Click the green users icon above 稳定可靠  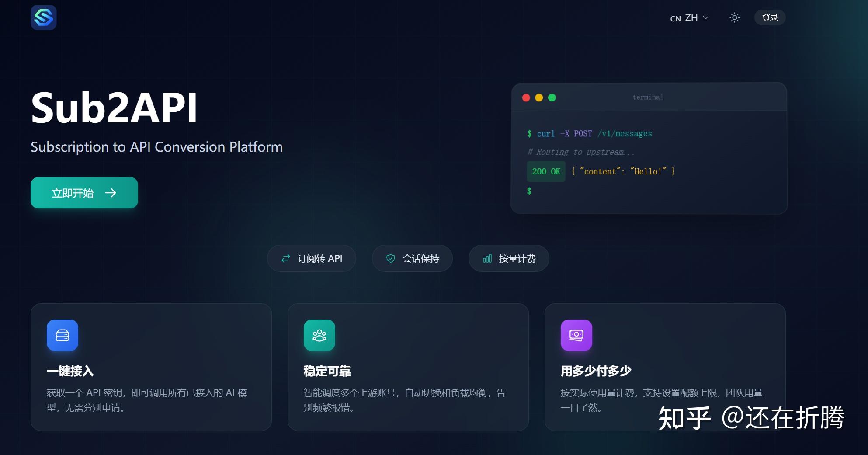[319, 335]
